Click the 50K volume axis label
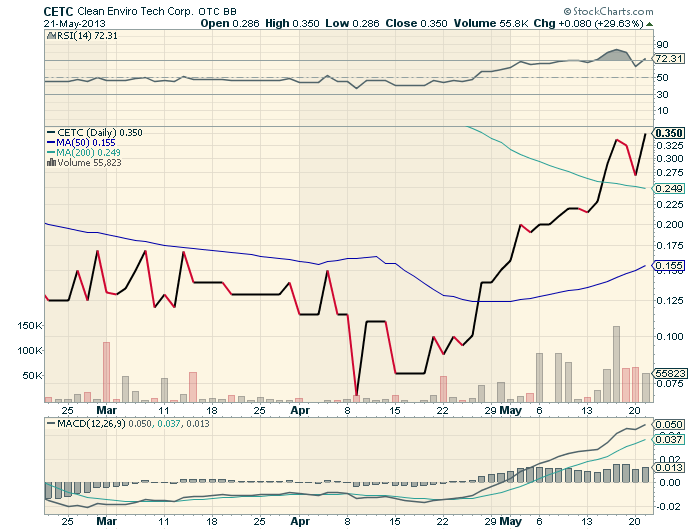Screen dimensions: 700x530 [32, 376]
